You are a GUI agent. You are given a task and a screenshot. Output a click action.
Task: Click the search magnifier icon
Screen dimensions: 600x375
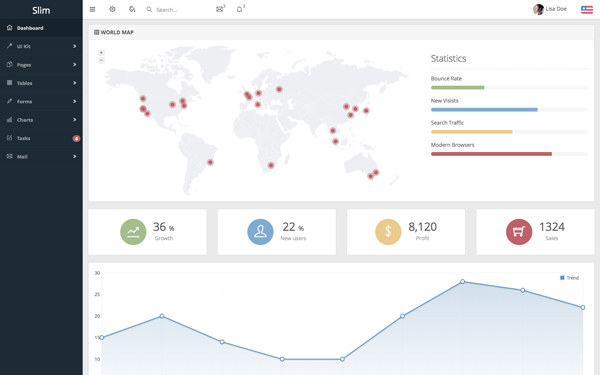(x=149, y=9)
